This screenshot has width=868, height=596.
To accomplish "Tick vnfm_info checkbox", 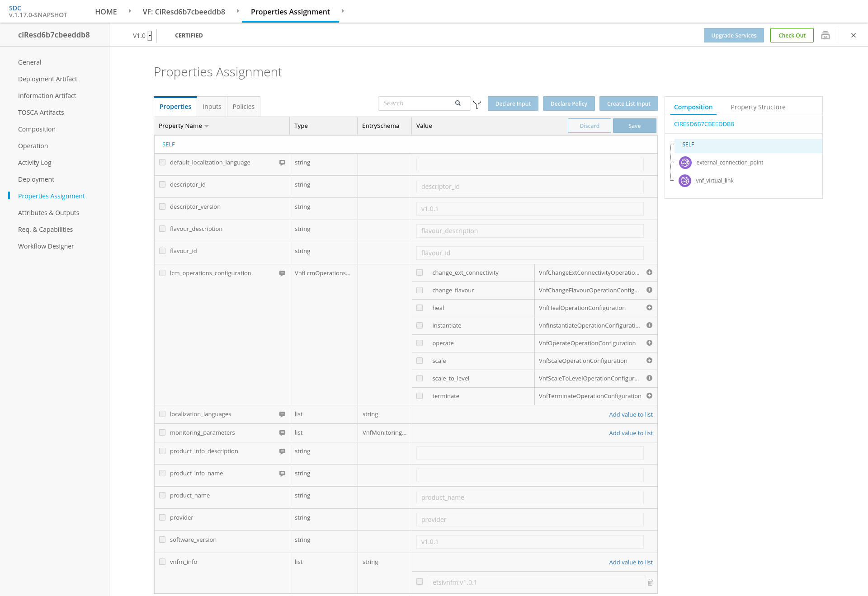I will click(x=162, y=562).
